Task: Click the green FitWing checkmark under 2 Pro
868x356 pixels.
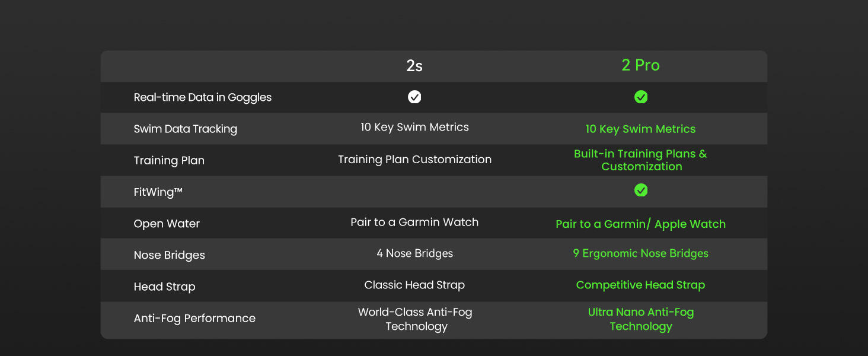Action: (641, 190)
